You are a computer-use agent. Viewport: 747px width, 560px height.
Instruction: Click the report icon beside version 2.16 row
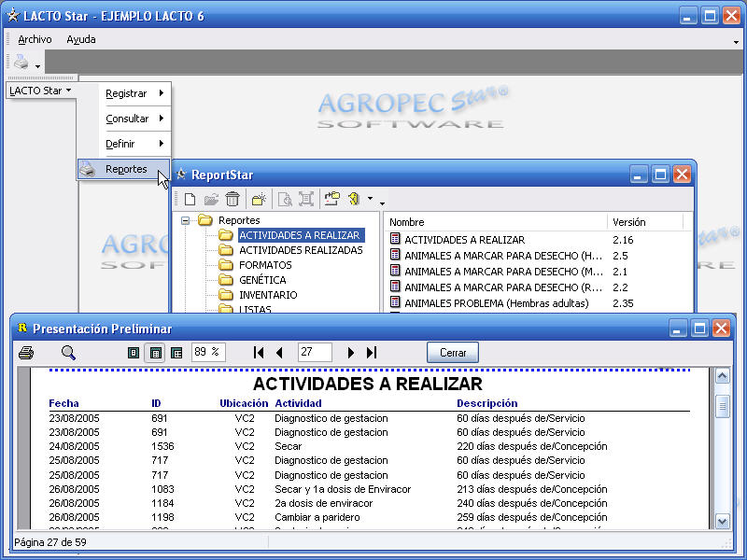(x=395, y=238)
